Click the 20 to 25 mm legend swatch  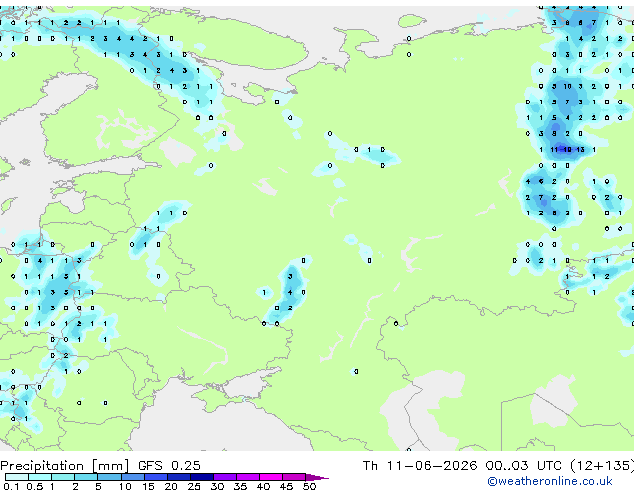179,477
